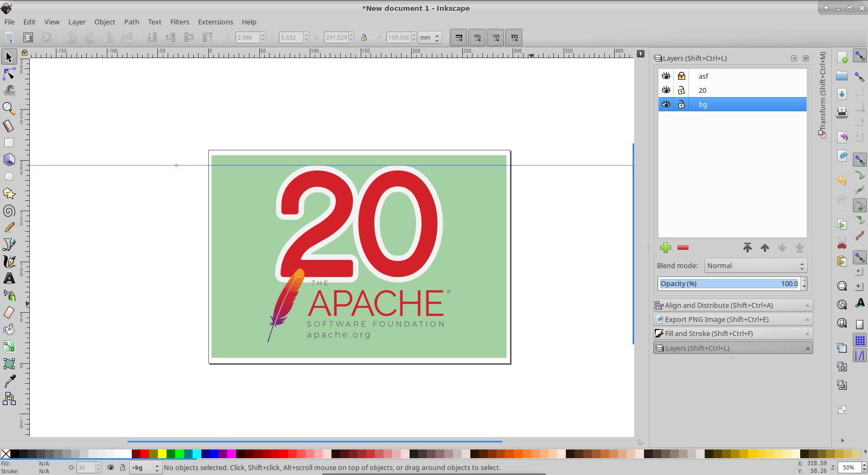Select the Tweak tool
This screenshot has width=868, height=475.
click(9, 91)
